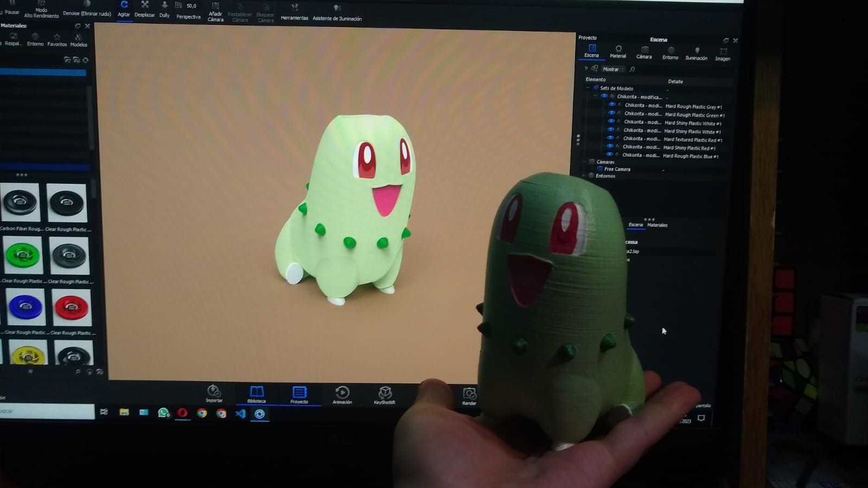Image resolution: width=868 pixels, height=488 pixels.
Task: Select the Dolly camera tool
Action: (164, 9)
